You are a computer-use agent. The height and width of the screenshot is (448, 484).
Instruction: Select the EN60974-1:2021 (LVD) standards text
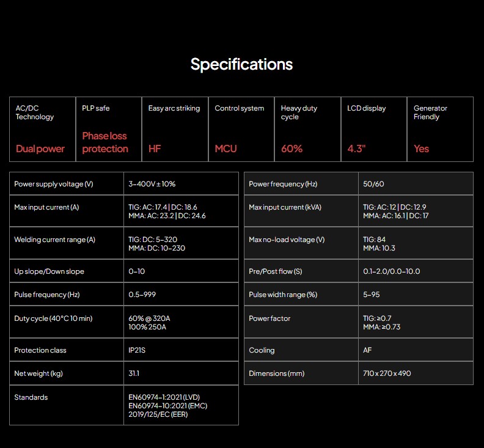tap(164, 397)
